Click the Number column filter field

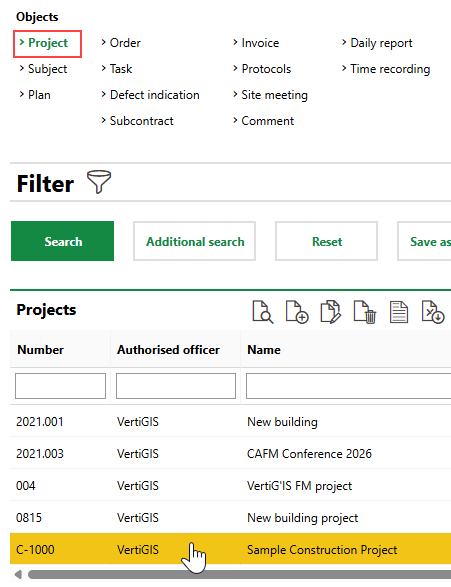[x=60, y=386]
